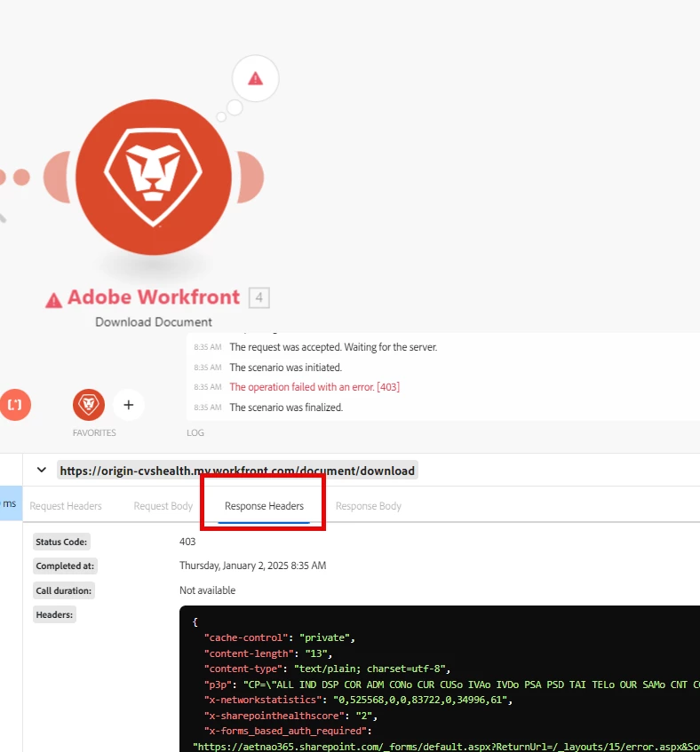Click the FAVORITES label

pyautogui.click(x=94, y=432)
